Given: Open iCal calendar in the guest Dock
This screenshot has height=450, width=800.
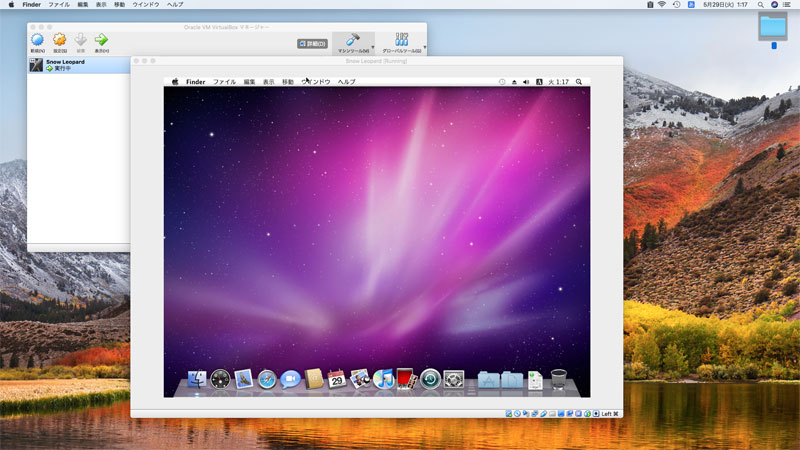Looking at the screenshot, I should (x=337, y=379).
